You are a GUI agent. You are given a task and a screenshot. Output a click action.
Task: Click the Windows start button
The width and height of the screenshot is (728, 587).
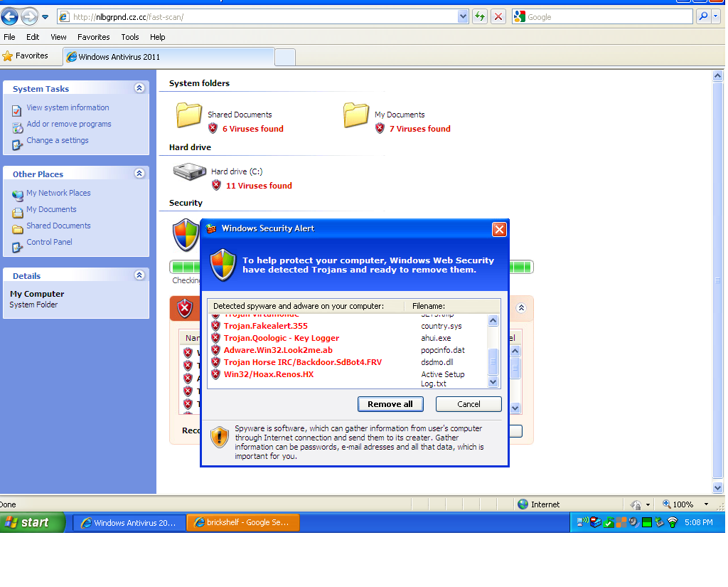click(33, 522)
